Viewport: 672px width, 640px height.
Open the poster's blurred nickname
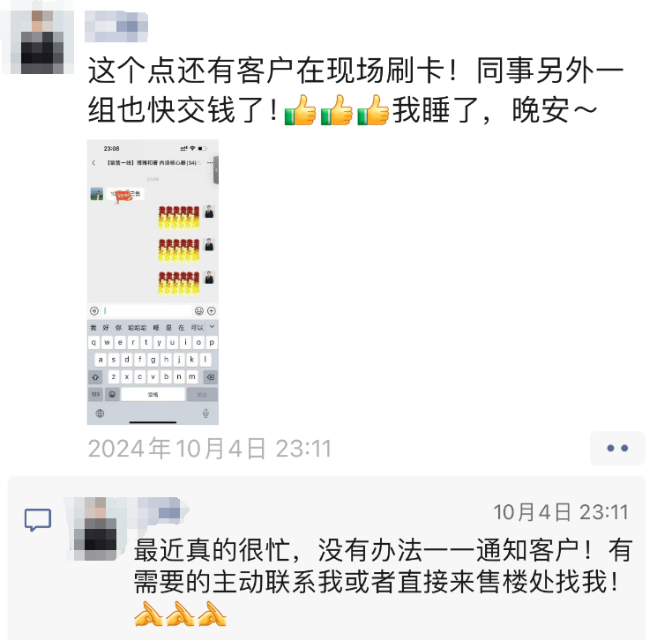116,27
